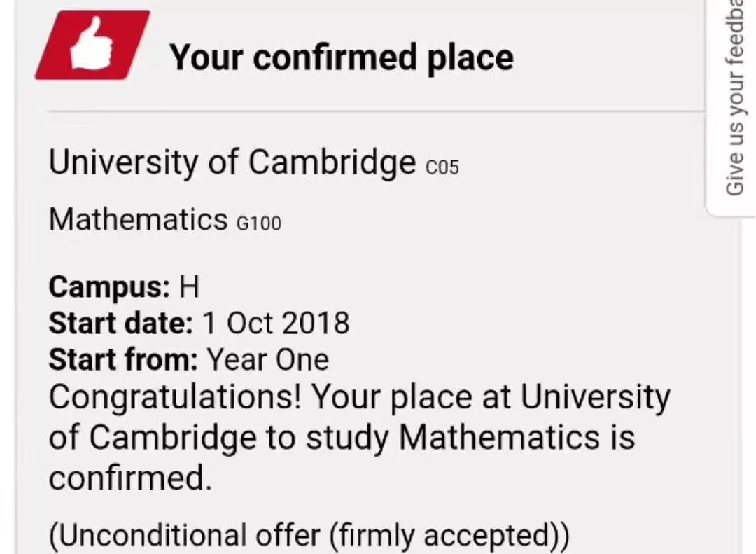Click the C05 institution code

click(442, 167)
